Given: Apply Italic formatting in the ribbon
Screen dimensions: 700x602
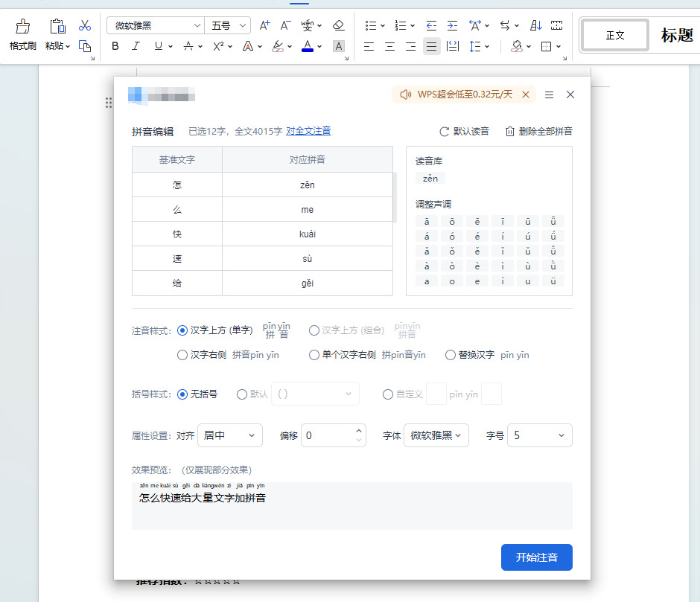Looking at the screenshot, I should (x=136, y=46).
